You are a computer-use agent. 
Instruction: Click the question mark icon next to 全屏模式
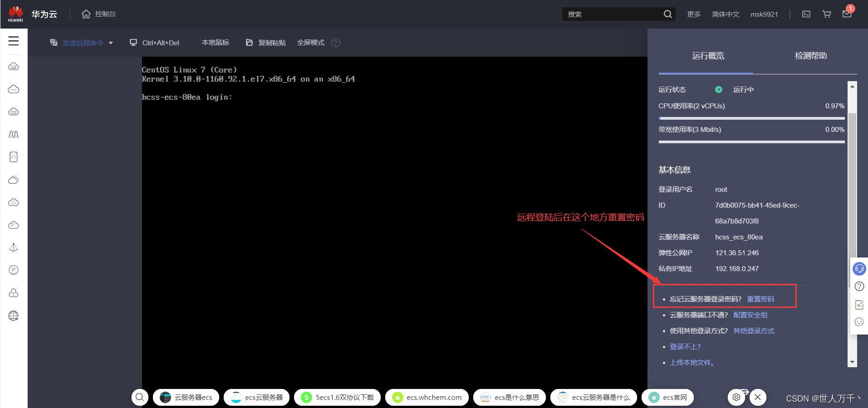pyautogui.click(x=336, y=43)
